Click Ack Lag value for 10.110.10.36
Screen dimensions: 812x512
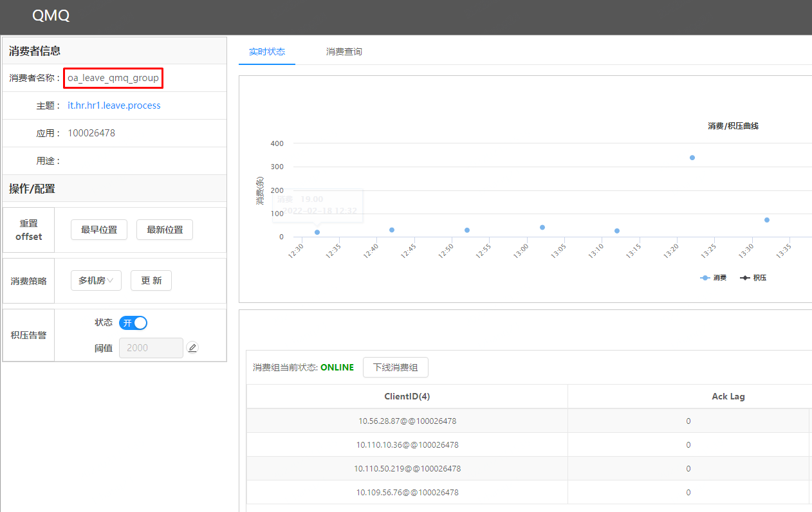pos(688,444)
